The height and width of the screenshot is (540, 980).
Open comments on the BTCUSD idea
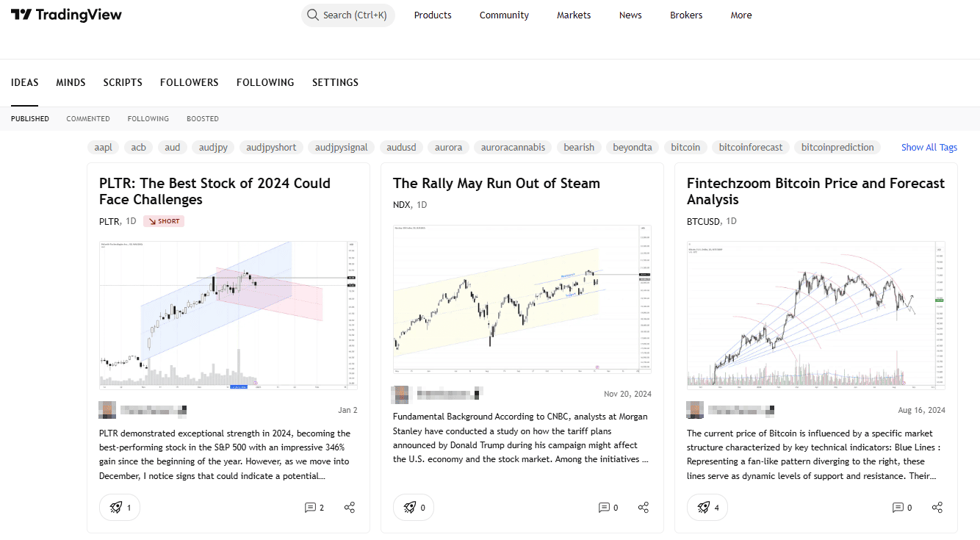tap(902, 508)
